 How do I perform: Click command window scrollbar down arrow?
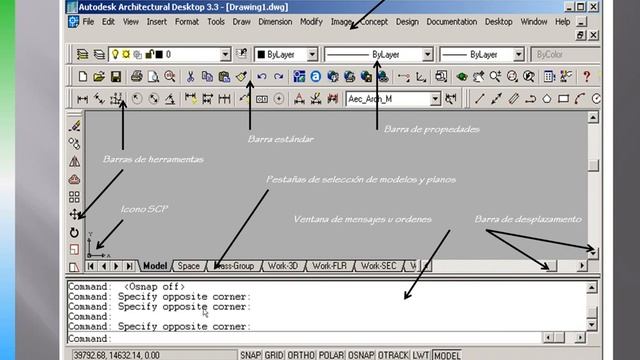592,325
